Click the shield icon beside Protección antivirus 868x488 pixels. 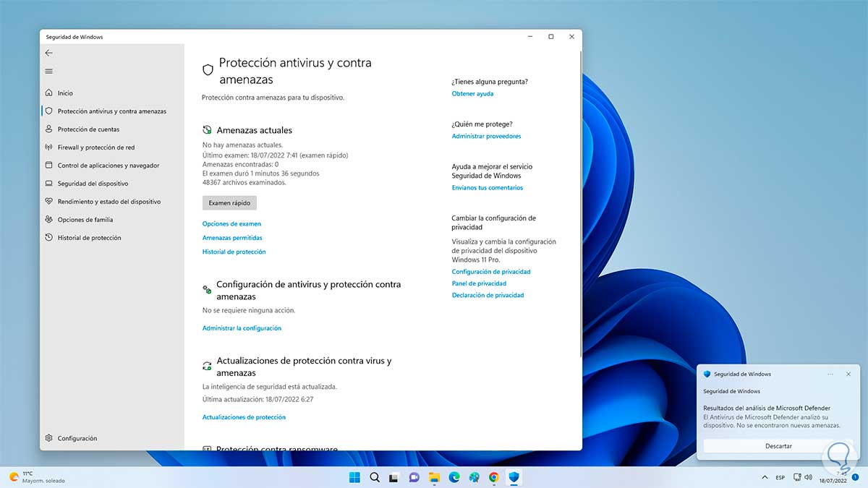coord(48,111)
